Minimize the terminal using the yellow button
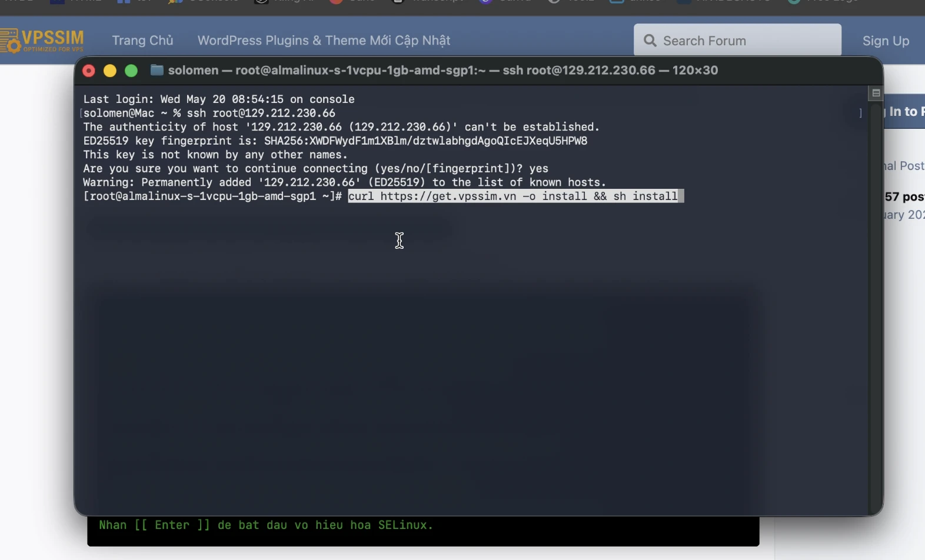 click(110, 71)
